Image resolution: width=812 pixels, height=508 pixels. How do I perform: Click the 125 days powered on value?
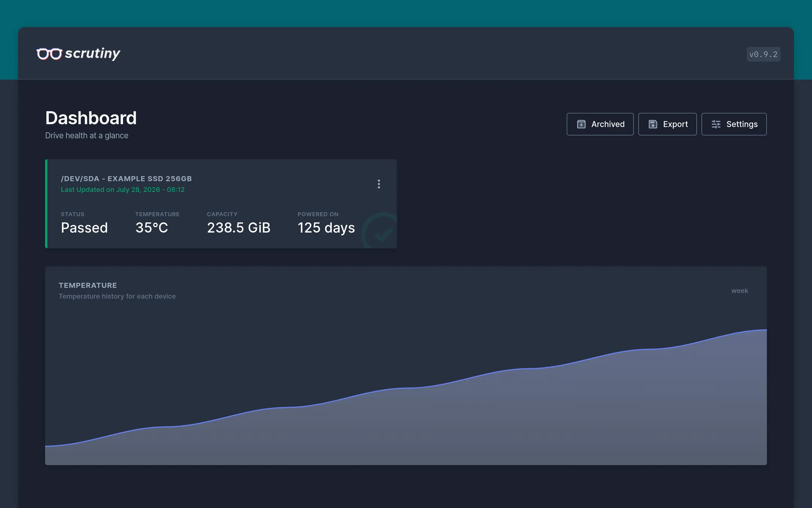click(326, 228)
